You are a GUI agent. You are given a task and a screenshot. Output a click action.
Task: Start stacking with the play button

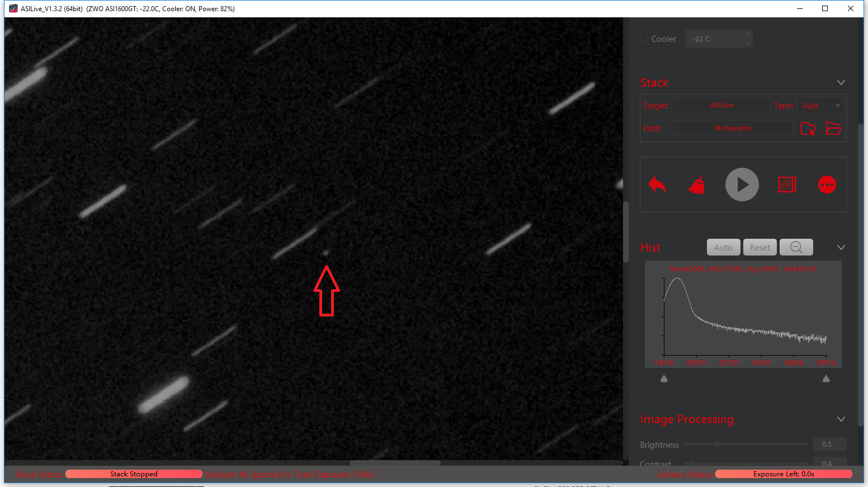coord(742,185)
